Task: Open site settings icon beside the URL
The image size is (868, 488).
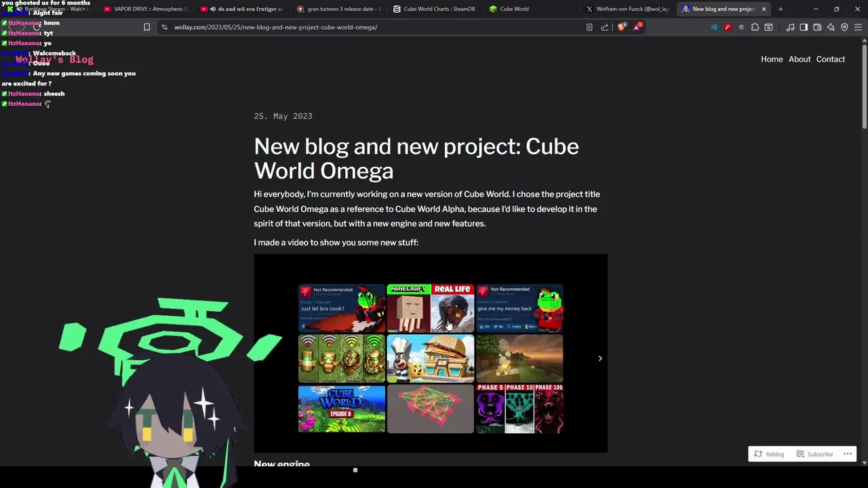Action: (x=164, y=27)
